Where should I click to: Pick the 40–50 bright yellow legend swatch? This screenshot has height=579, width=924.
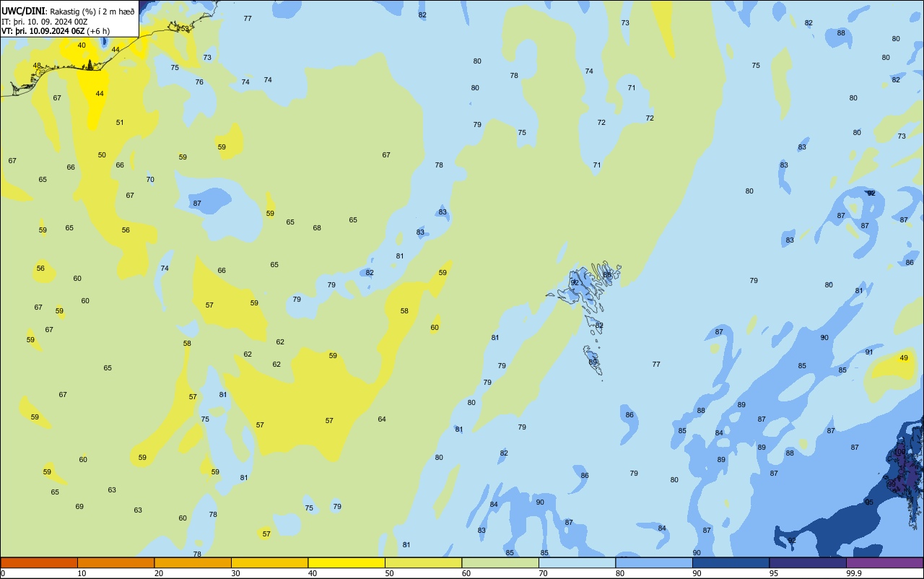[x=346, y=562]
